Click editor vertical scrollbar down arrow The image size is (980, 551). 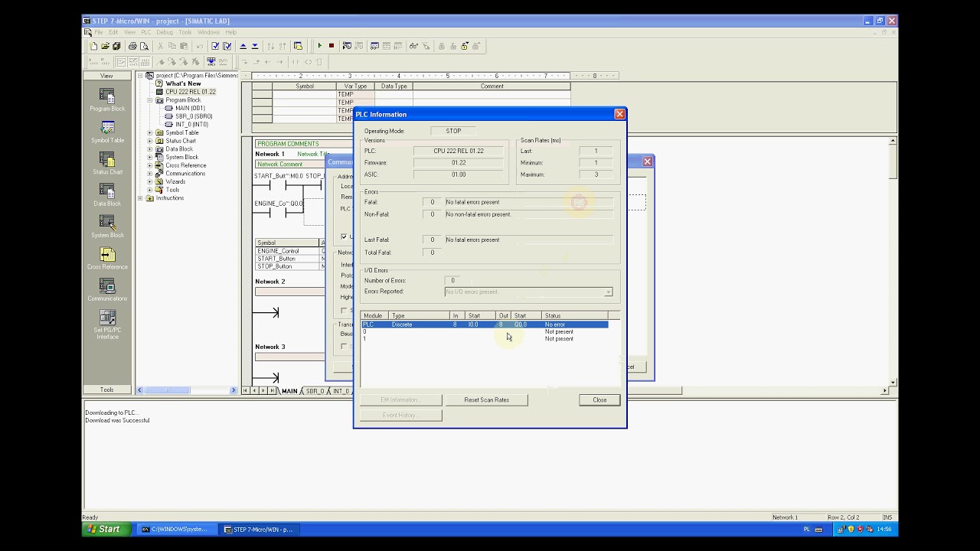tap(893, 382)
